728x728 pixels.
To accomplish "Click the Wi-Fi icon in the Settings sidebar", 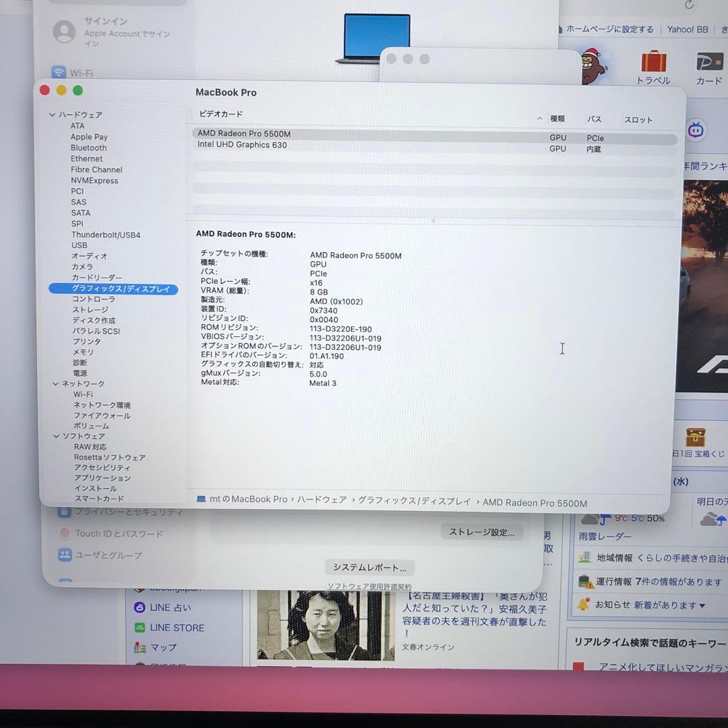I will pos(57,72).
